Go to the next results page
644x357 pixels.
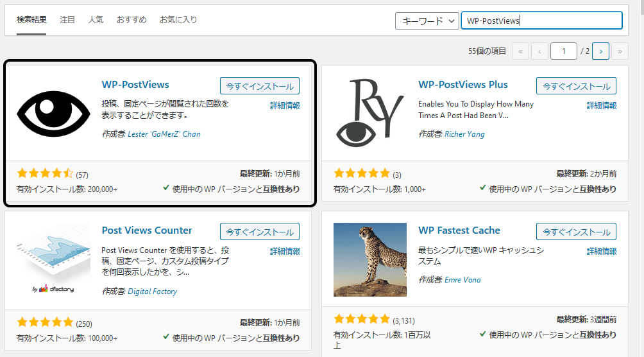point(600,51)
